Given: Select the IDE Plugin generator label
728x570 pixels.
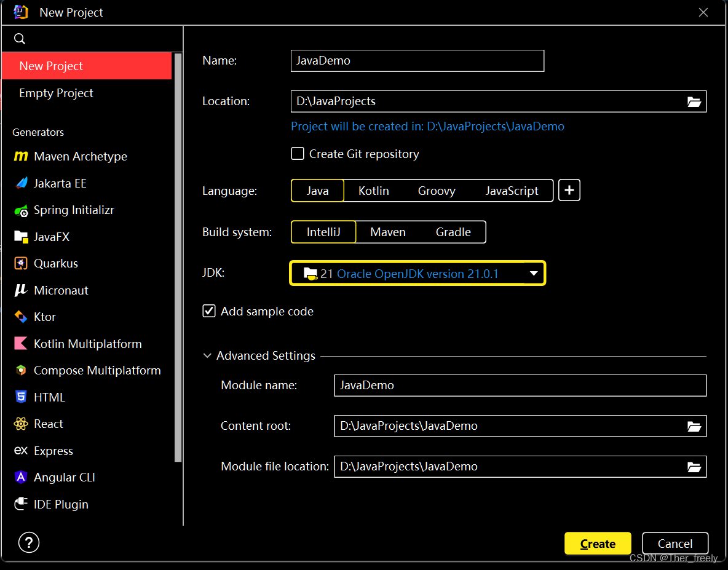Looking at the screenshot, I should click(61, 505).
